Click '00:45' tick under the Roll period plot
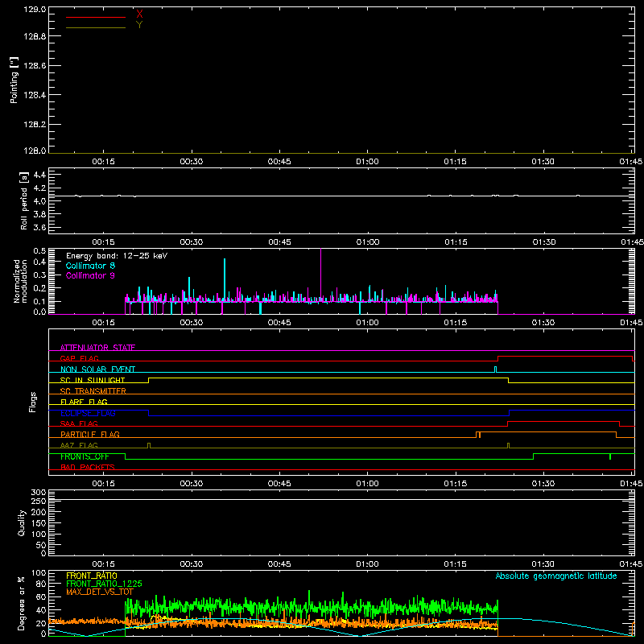Viewport: 644px width, 644px height. (x=279, y=242)
